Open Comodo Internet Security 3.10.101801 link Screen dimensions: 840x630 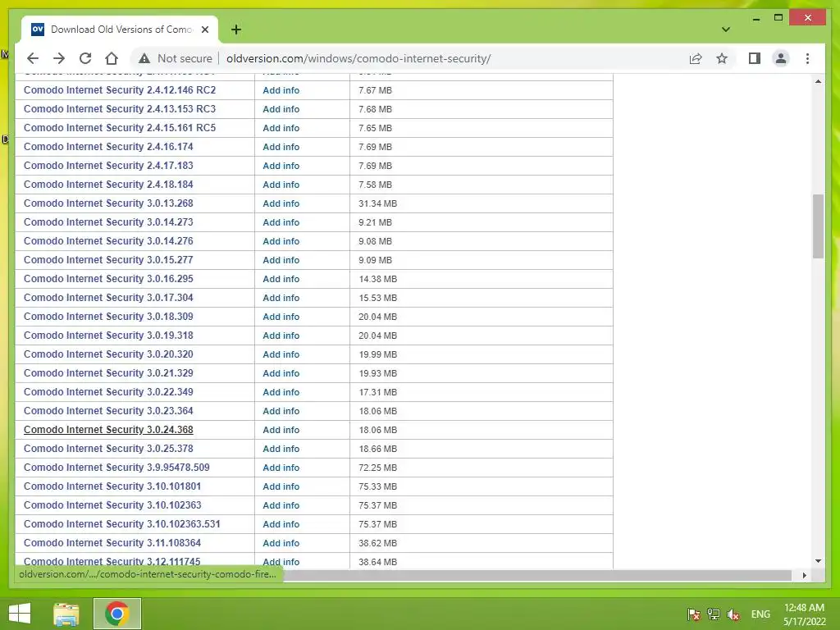[112, 486]
